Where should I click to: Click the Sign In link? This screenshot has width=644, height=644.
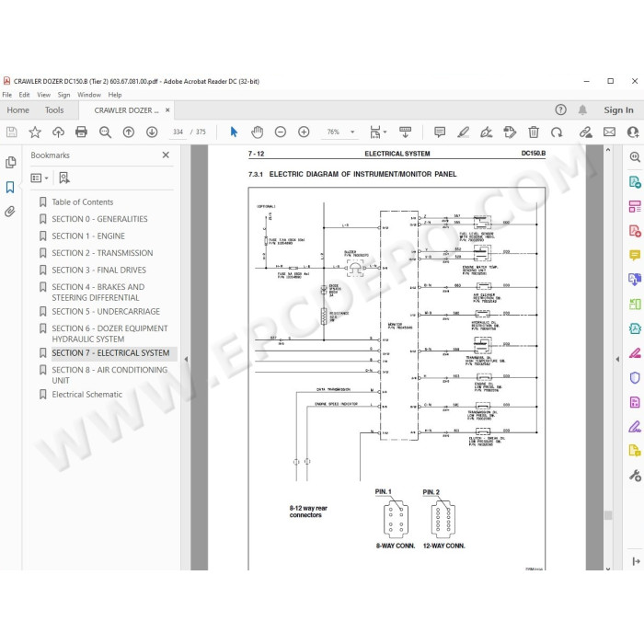click(618, 110)
